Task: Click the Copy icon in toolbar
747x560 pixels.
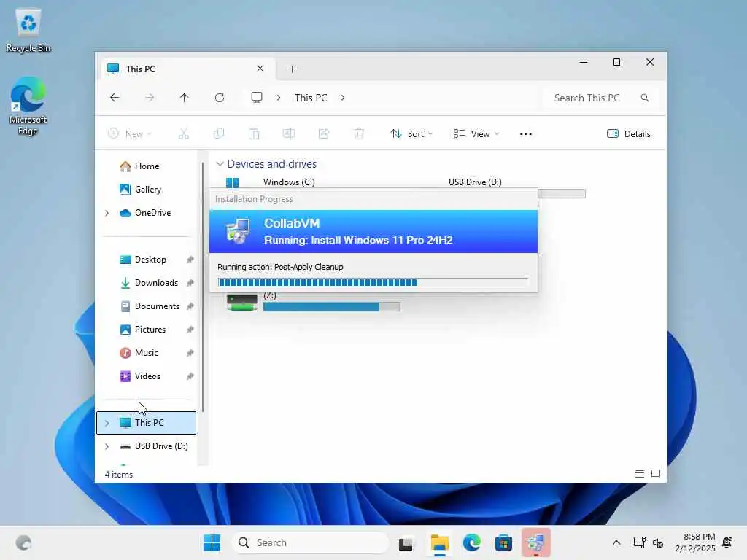Action: tap(219, 134)
